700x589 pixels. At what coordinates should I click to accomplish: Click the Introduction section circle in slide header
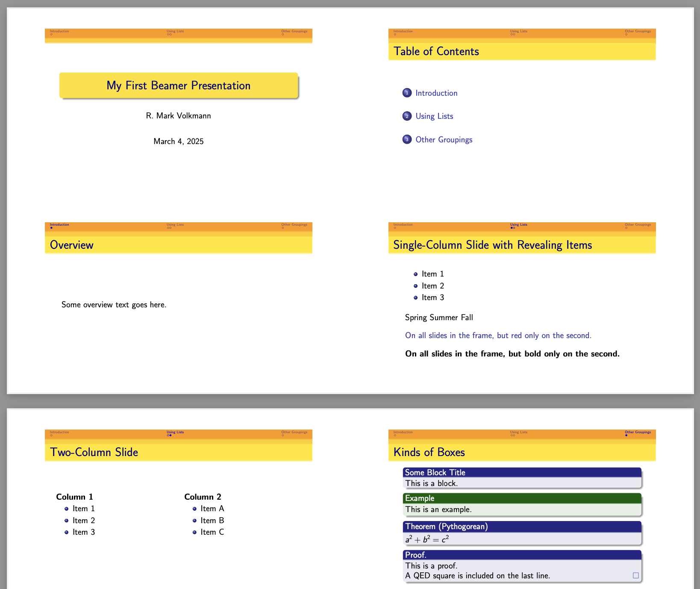[x=51, y=34]
